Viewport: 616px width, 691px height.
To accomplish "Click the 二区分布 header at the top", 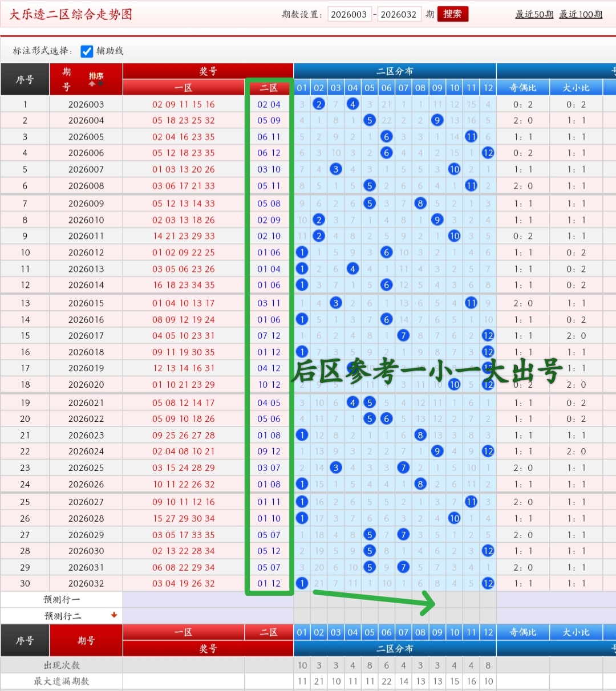I will click(x=395, y=71).
